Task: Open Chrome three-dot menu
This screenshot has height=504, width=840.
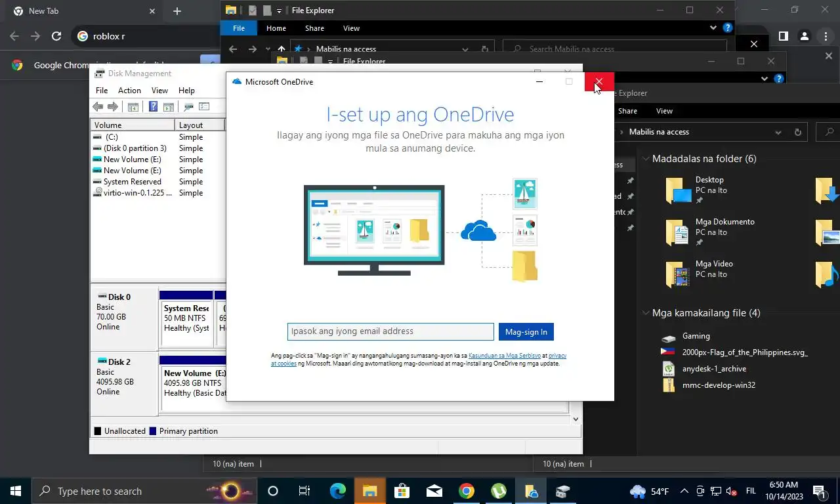Action: click(826, 36)
